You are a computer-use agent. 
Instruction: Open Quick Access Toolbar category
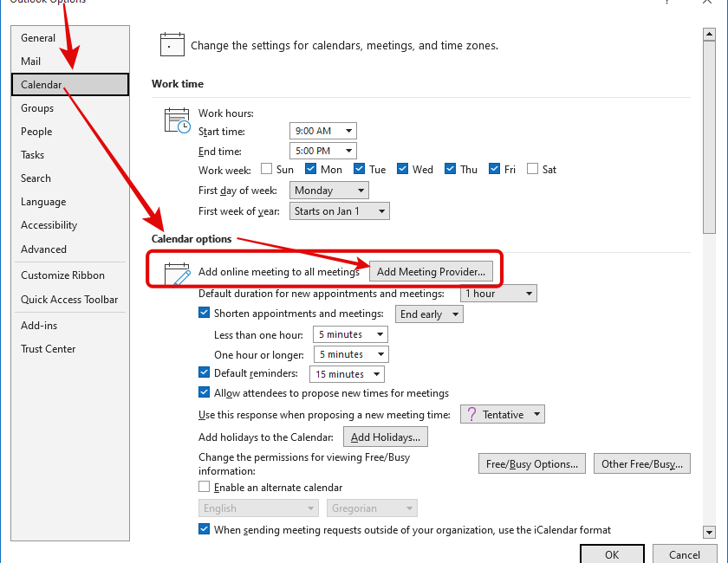point(70,300)
